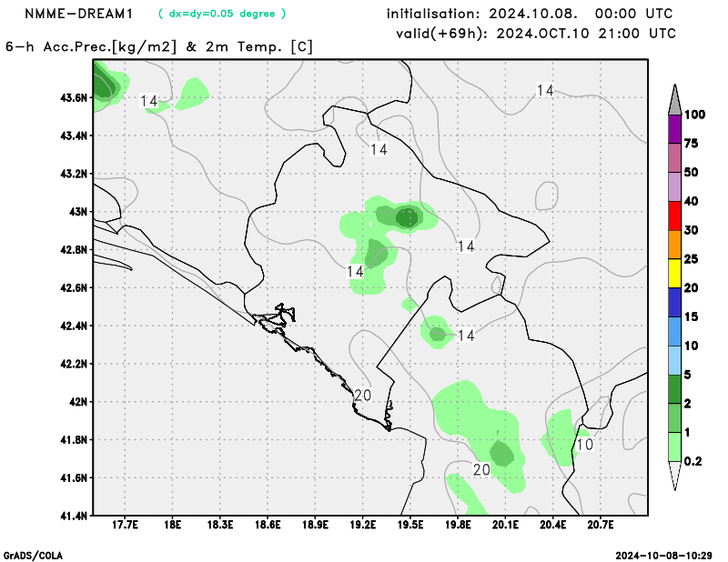Click the 17.7E longitude axis label

point(125,525)
